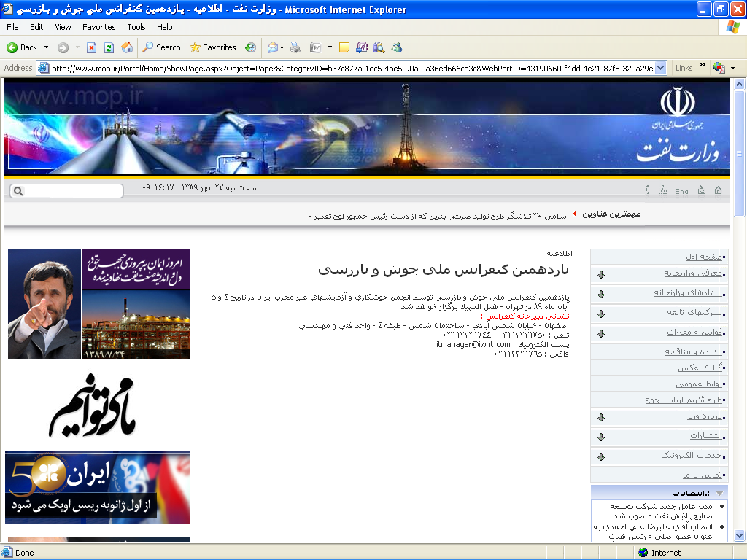
Task: Click the Back navigation button
Action: point(22,47)
